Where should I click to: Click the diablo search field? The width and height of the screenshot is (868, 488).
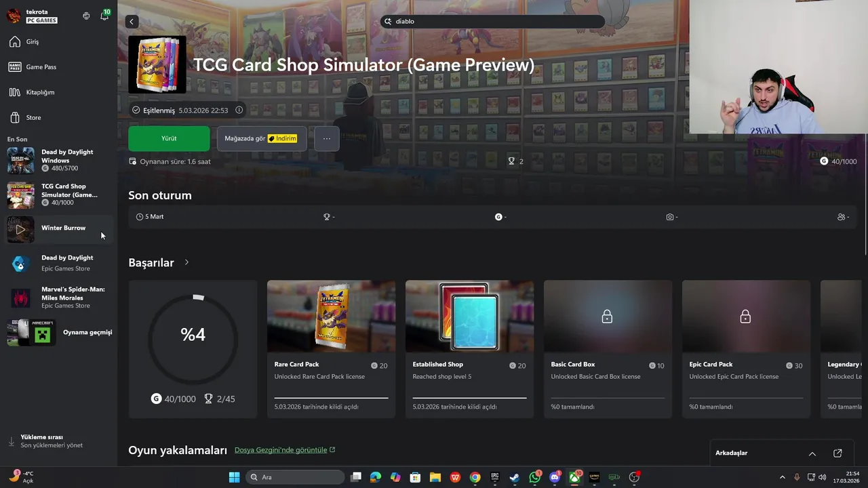point(492,22)
